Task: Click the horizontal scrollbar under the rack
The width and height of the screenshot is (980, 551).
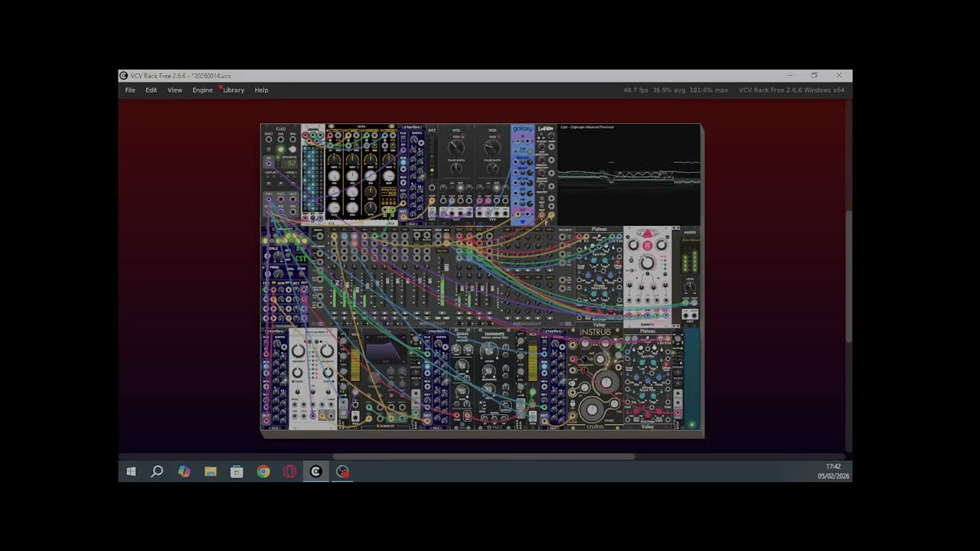Action: (x=482, y=457)
